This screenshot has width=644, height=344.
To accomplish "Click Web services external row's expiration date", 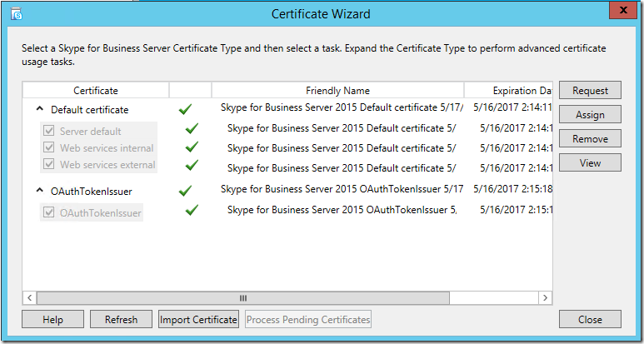I will pos(517,168).
